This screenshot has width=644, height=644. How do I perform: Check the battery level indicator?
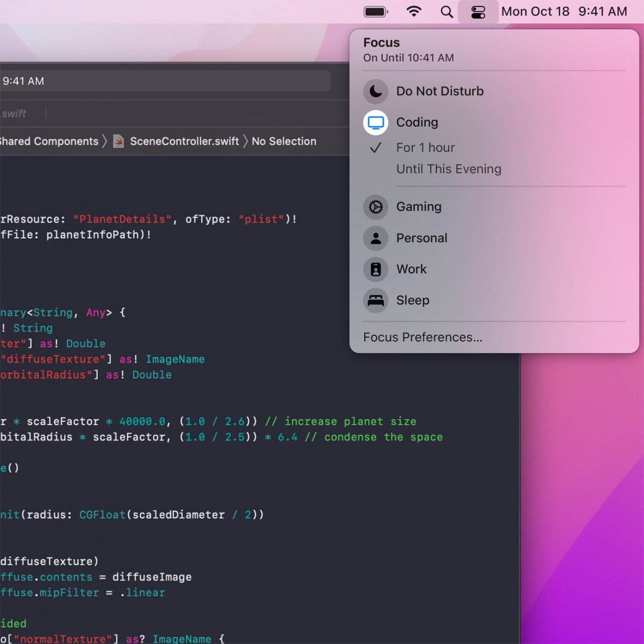coord(376,11)
